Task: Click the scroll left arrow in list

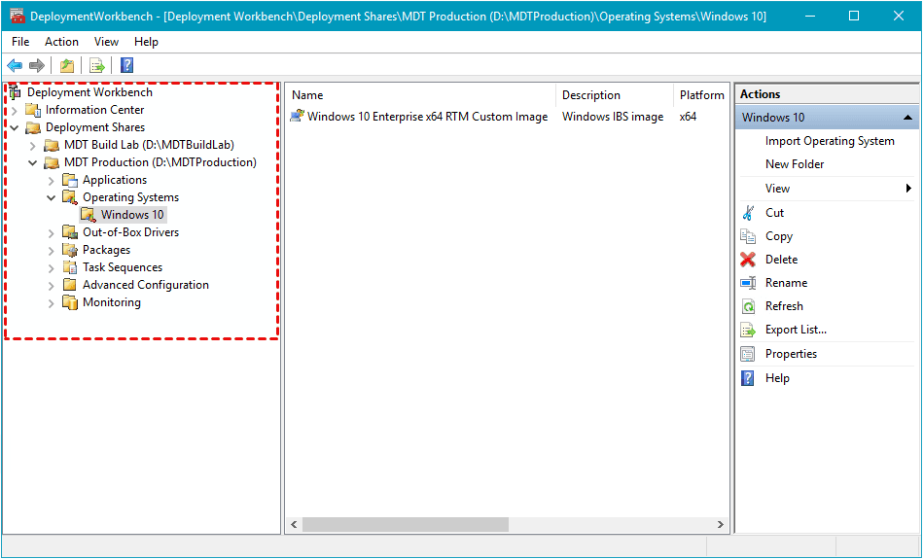Action: [x=294, y=524]
